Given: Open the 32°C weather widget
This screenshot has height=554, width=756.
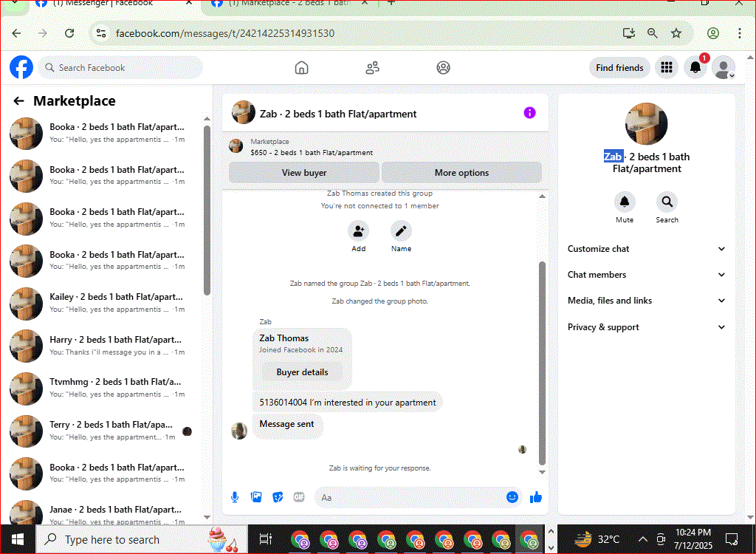Looking at the screenshot, I should [597, 538].
